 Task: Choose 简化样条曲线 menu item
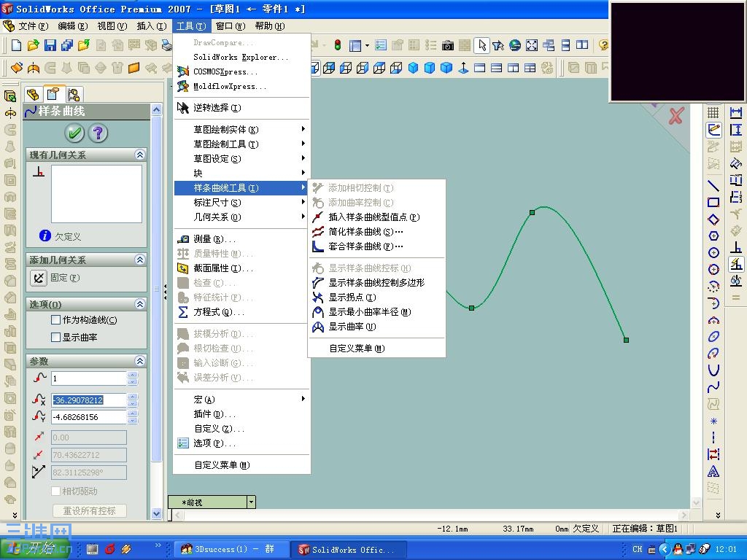point(376,232)
